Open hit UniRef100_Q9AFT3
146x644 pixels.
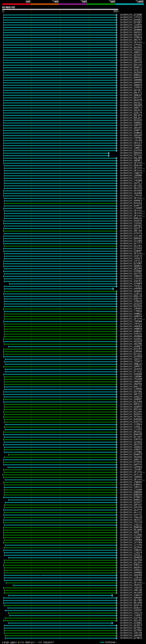pos(131,206)
